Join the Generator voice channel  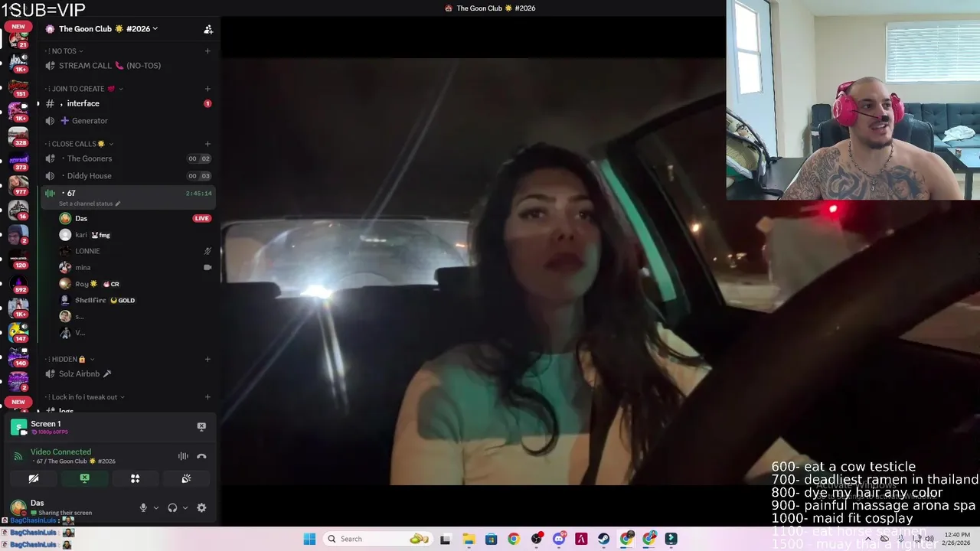coord(127,121)
